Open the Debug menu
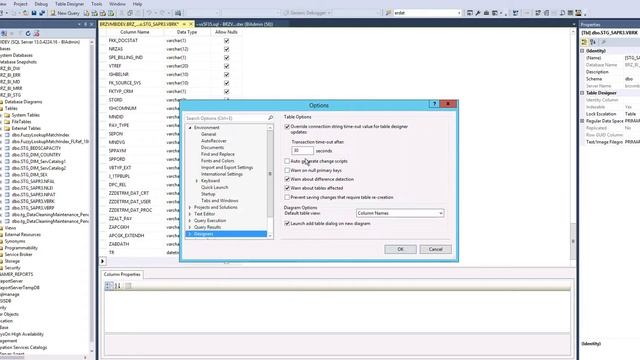The image size is (640, 360). point(41,4)
